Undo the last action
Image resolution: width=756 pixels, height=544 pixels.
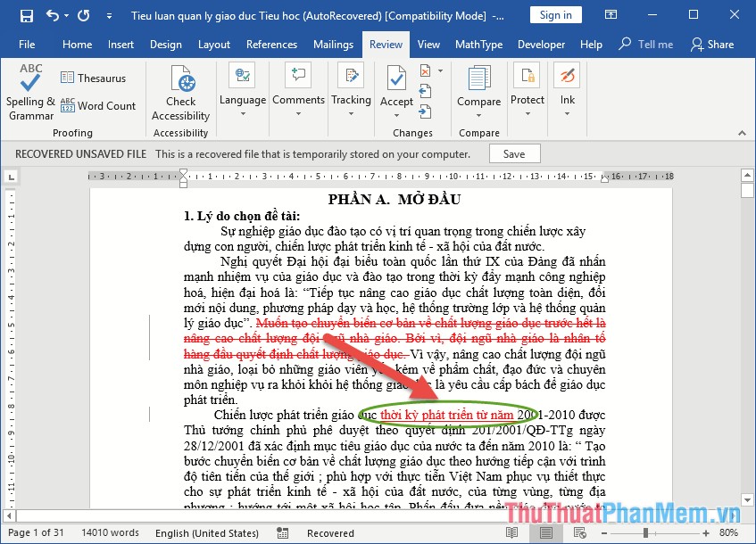click(53, 15)
